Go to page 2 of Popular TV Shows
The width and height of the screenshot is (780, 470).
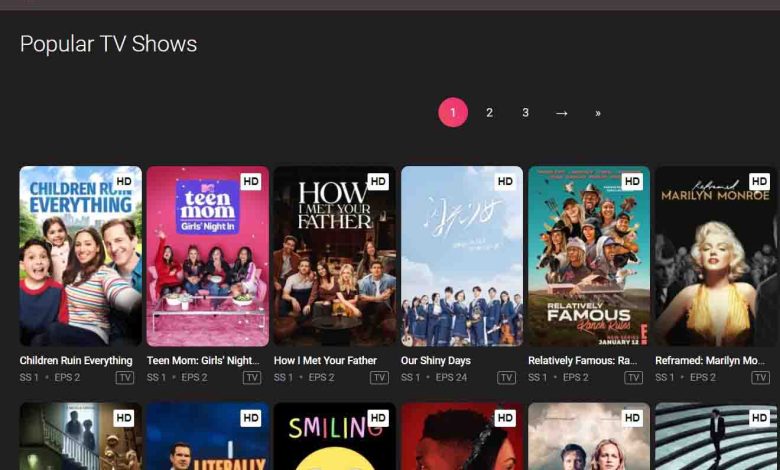489,113
